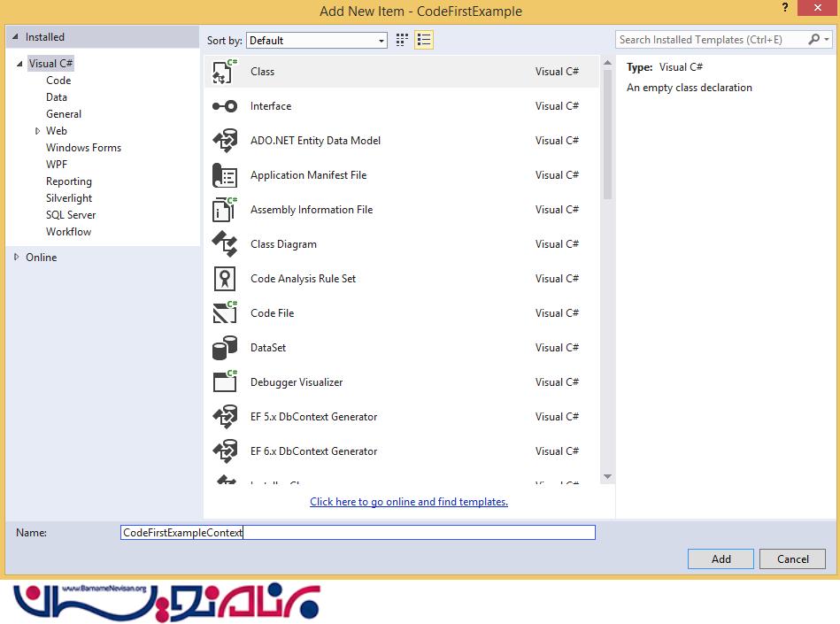The image size is (840, 624).
Task: Click into the Name text field
Action: click(358, 532)
